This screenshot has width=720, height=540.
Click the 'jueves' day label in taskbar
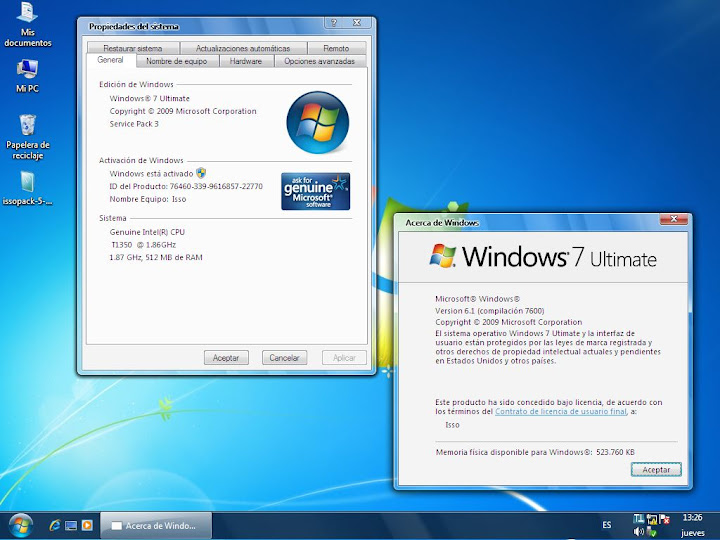pos(692,533)
